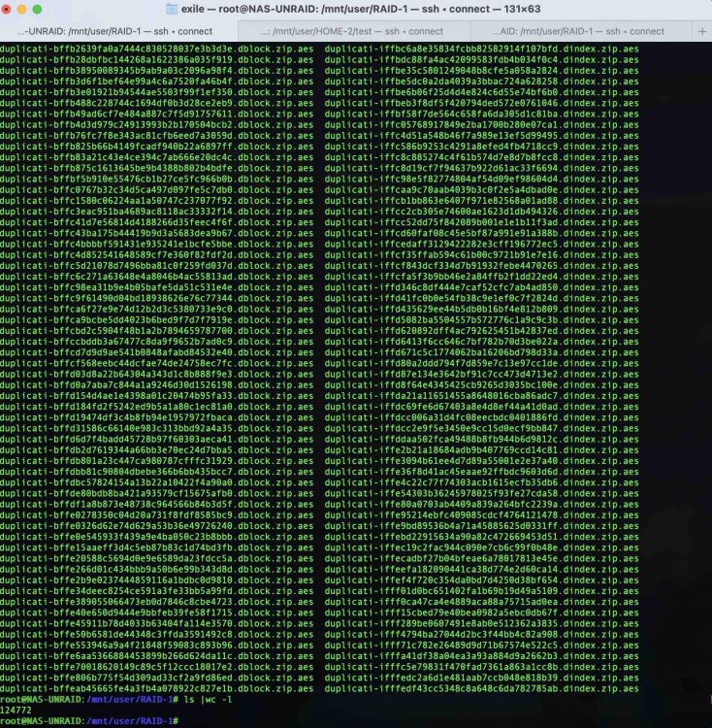Viewport: 712px width, 728px height.
Task: Click file starting 'duplicati-iffbe35c5801249048'
Action: [481, 71]
